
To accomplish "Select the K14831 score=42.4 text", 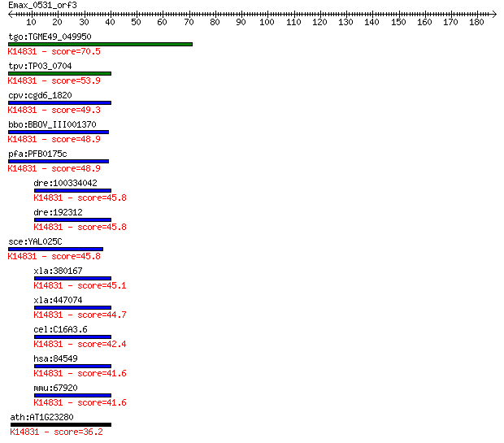I will [x=80, y=344].
